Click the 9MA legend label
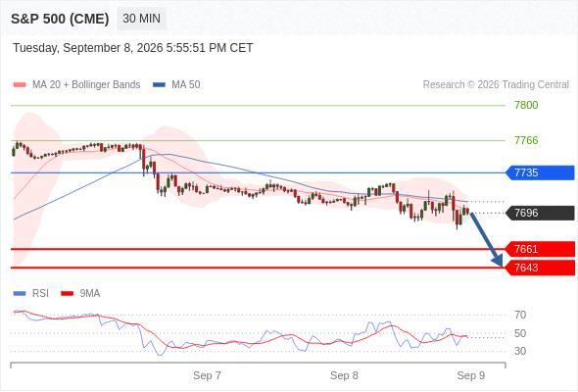Screen dimensions: 578x392 pyautogui.click(x=90, y=294)
